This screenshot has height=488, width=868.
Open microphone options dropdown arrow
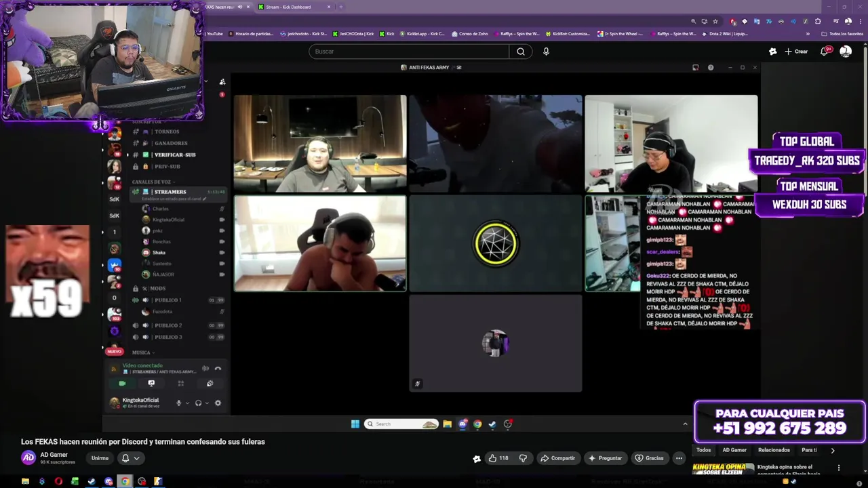(x=188, y=403)
